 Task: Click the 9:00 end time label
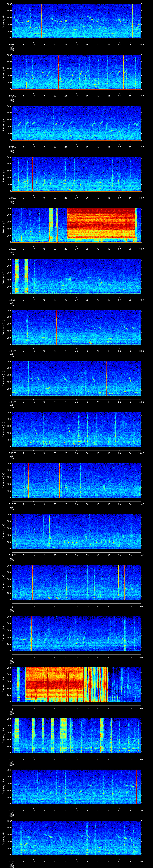[x=141, y=402]
